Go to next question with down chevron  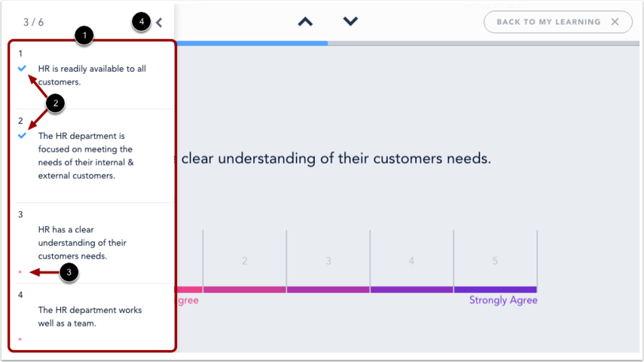(x=350, y=21)
